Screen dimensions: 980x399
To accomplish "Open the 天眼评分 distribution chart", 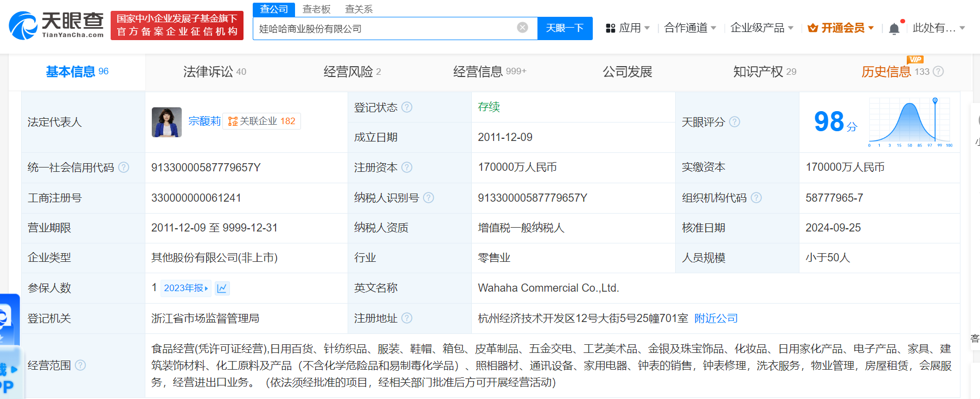I will (x=911, y=123).
